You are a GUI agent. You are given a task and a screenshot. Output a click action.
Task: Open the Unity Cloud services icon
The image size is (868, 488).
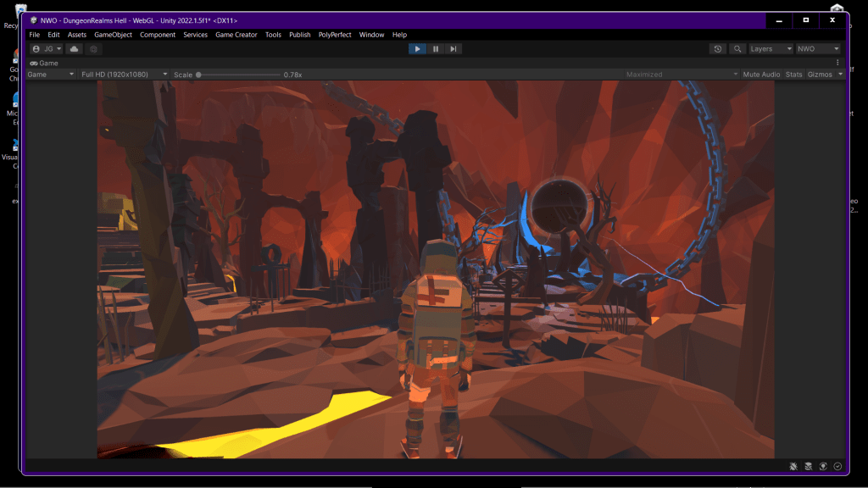click(75, 49)
